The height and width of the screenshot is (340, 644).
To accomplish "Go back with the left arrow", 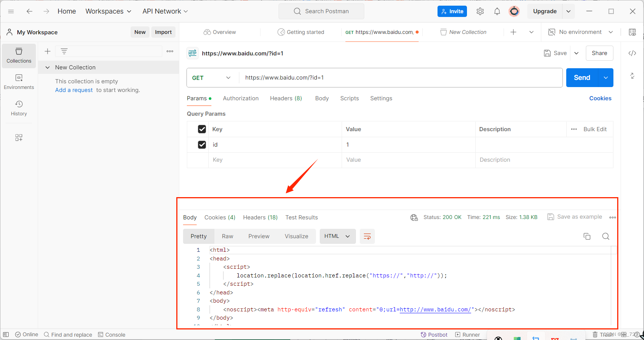I will 29,11.
